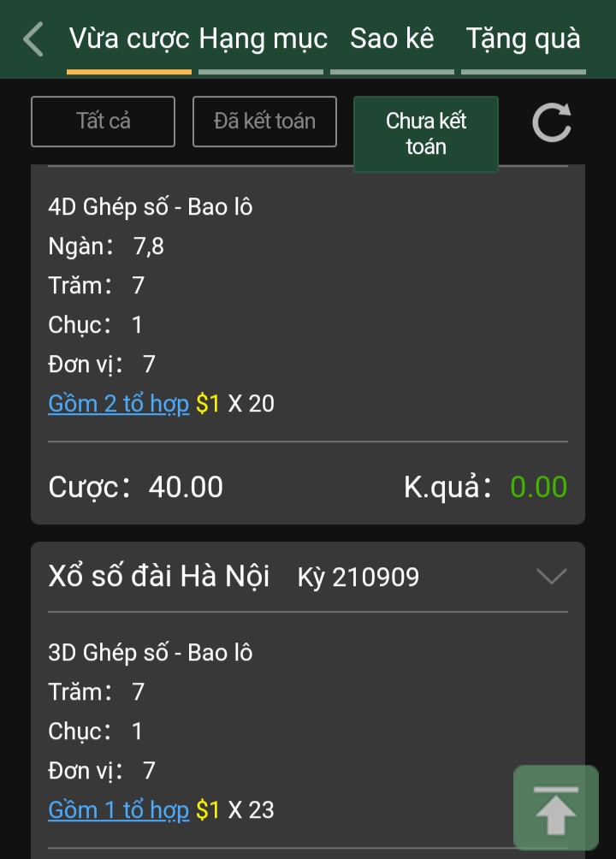Tap the Xổ số đài Hà Nội title
Image resolution: width=616 pixels, height=859 pixels.
159,577
